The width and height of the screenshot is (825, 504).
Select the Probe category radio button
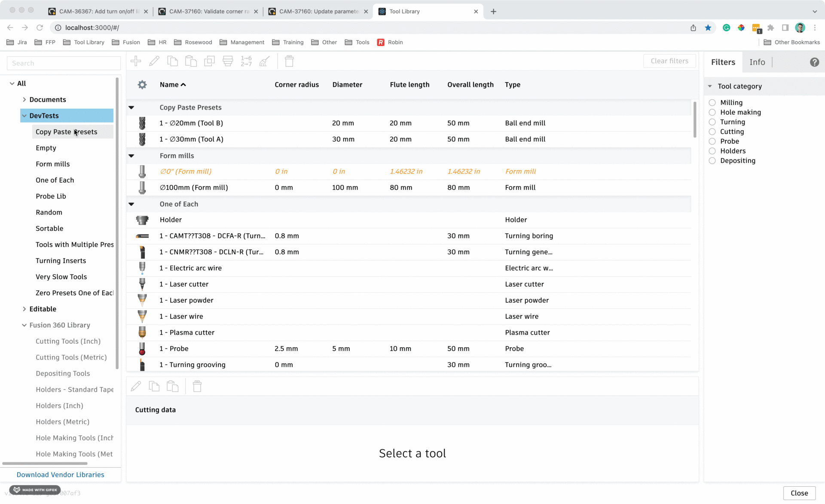pyautogui.click(x=712, y=141)
